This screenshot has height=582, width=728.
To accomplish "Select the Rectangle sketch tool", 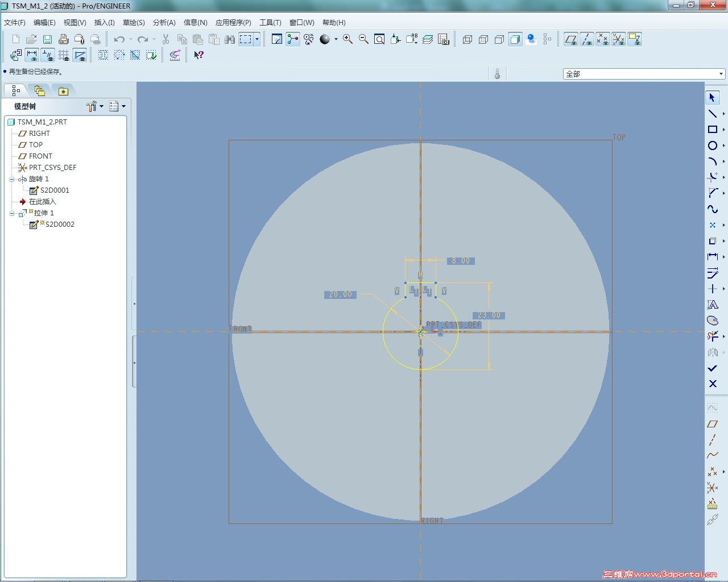I will pos(712,130).
